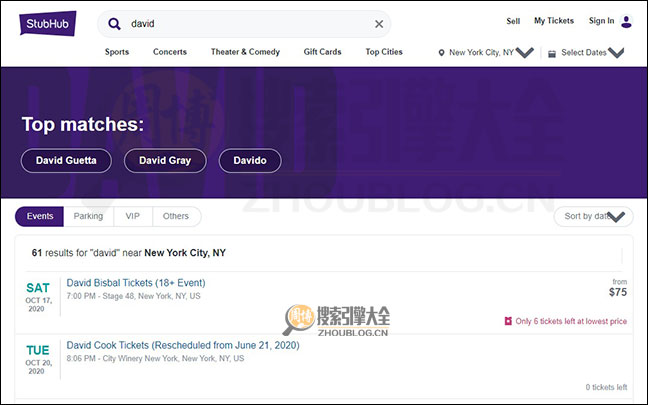Click the StubHub logo
The image size is (648, 405).
(48, 23)
